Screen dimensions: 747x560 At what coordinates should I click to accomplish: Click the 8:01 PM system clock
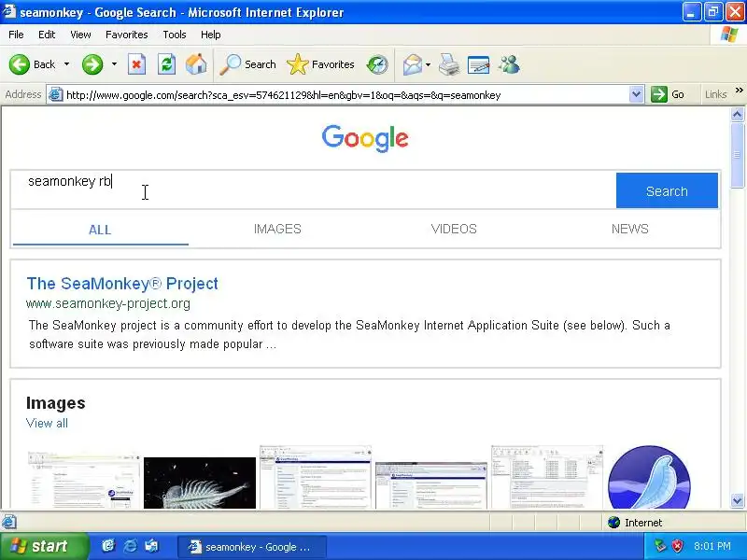(712, 546)
